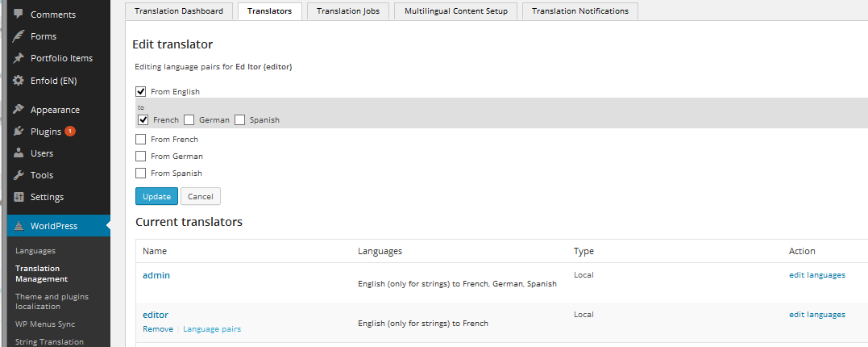Enable the German target language checkbox
Screen dimensions: 868x347
[x=189, y=119]
